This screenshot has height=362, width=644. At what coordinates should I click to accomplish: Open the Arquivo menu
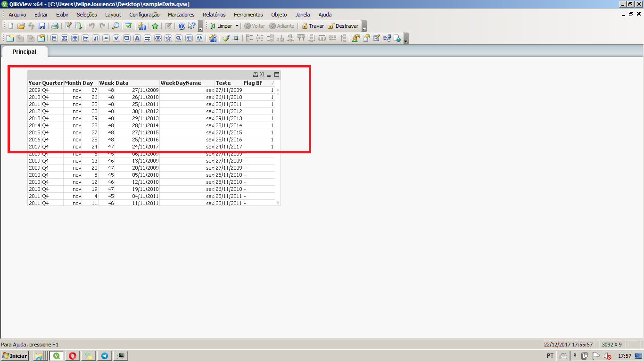17,15
